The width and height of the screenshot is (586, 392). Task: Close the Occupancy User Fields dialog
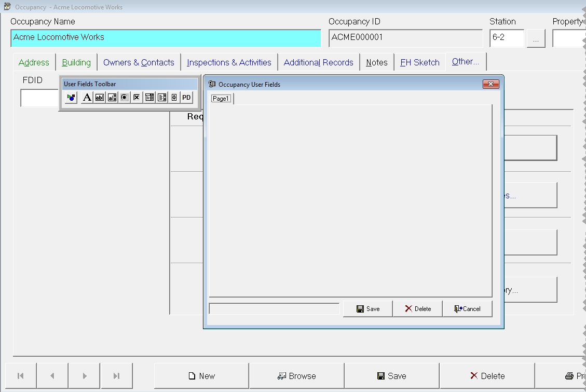click(490, 84)
